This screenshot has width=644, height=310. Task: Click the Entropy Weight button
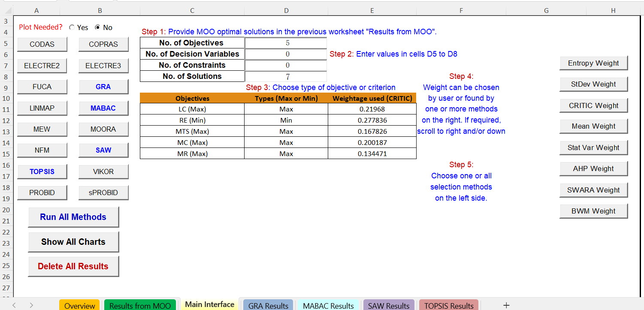coord(593,63)
